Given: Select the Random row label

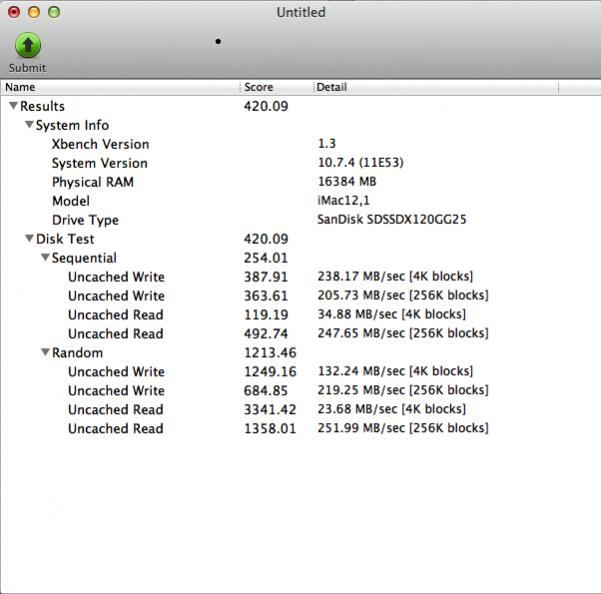Looking at the screenshot, I should pyautogui.click(x=77, y=353).
